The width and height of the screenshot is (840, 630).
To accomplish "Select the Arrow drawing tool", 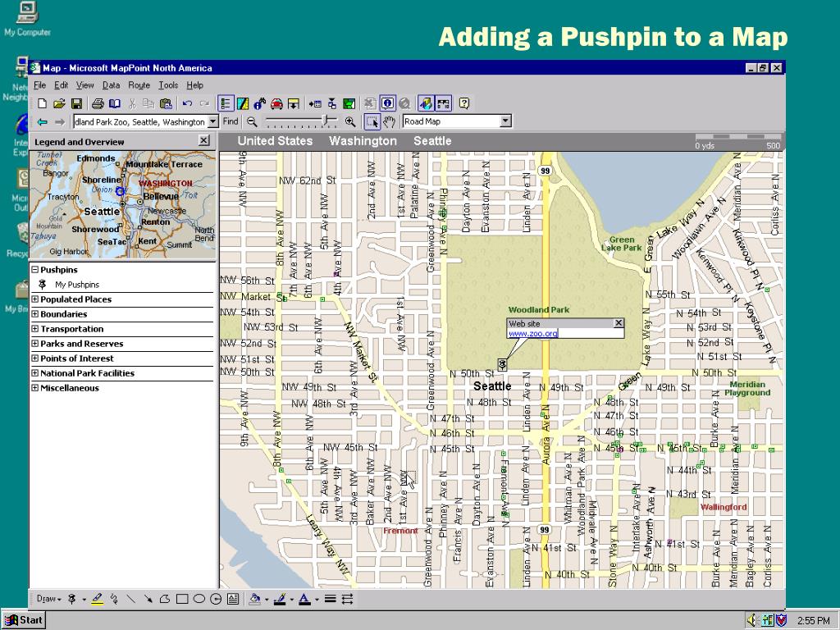I will 148,599.
